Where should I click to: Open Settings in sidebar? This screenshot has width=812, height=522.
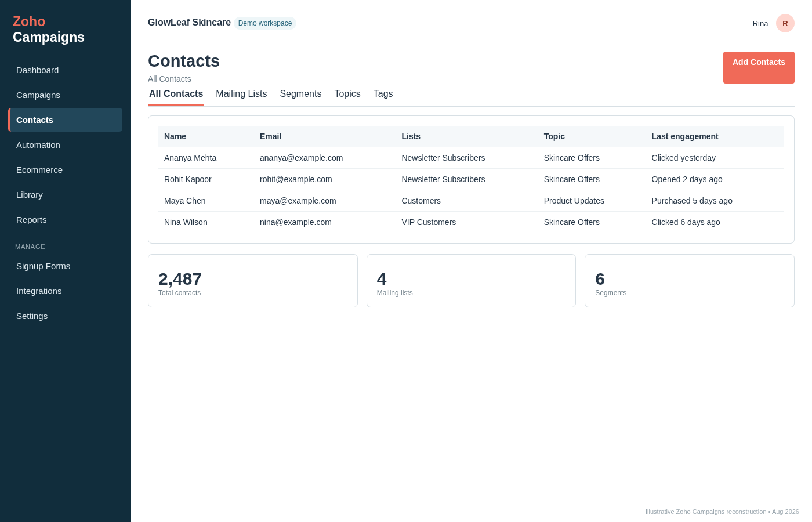(65, 316)
